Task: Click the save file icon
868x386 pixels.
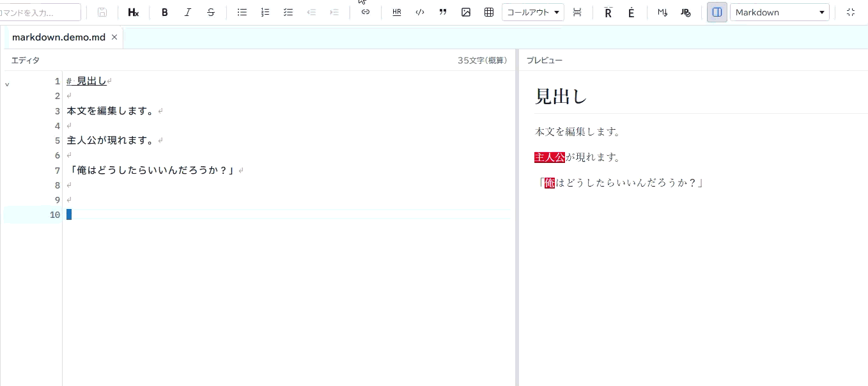Action: [102, 12]
